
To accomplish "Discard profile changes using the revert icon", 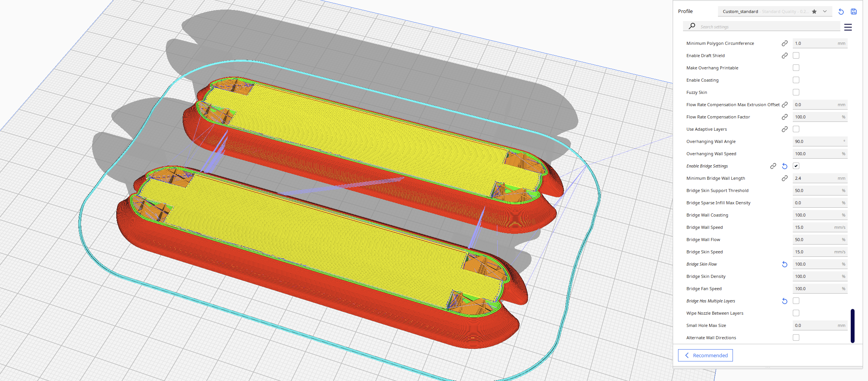I will point(841,11).
